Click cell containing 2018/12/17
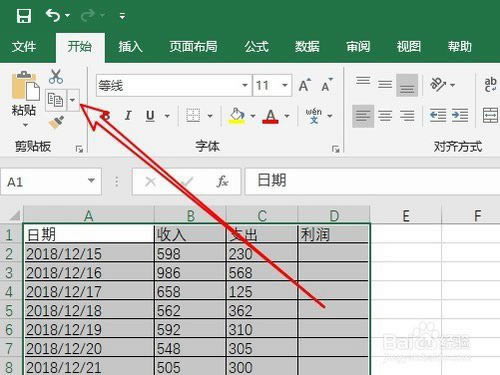 (89, 291)
